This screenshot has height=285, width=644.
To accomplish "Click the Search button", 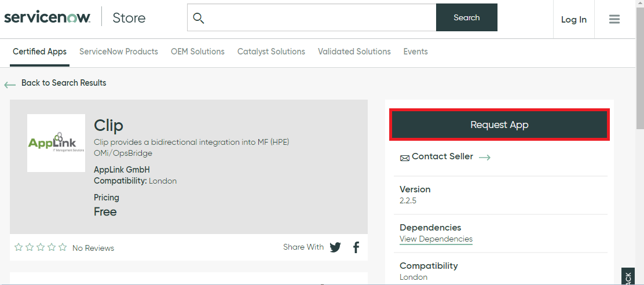I will (x=467, y=17).
